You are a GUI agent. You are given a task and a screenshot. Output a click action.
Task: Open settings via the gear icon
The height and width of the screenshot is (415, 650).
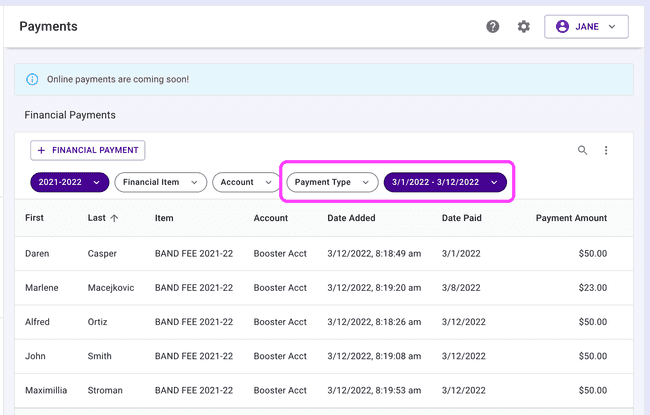click(x=523, y=27)
